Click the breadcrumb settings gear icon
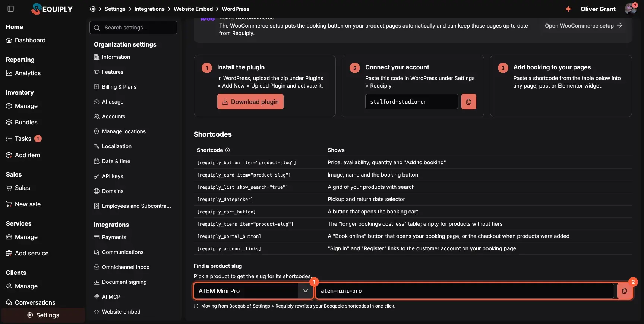 click(93, 9)
